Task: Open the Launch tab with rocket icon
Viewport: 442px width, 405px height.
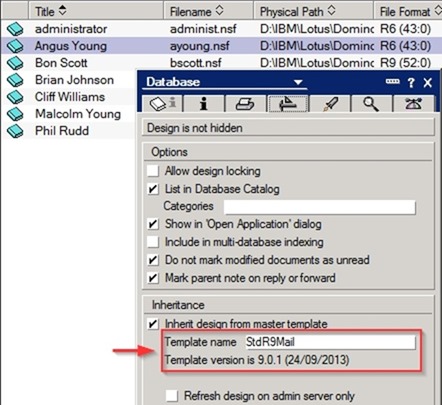Action: 329,104
